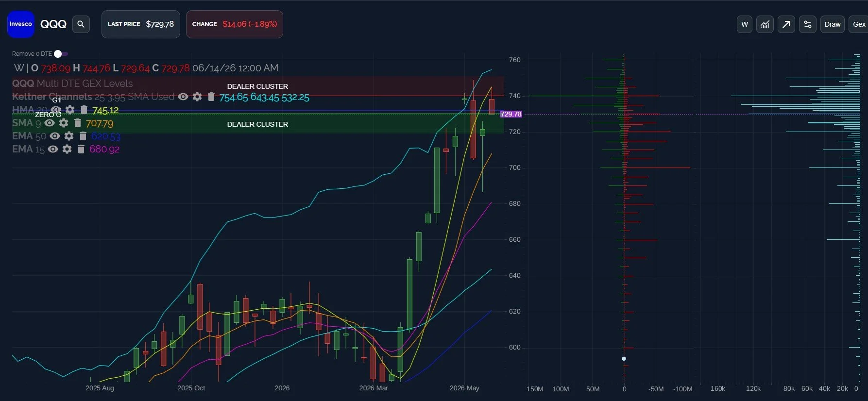Click the 2026 Mar date axis label
The width and height of the screenshot is (868, 401).
point(374,388)
